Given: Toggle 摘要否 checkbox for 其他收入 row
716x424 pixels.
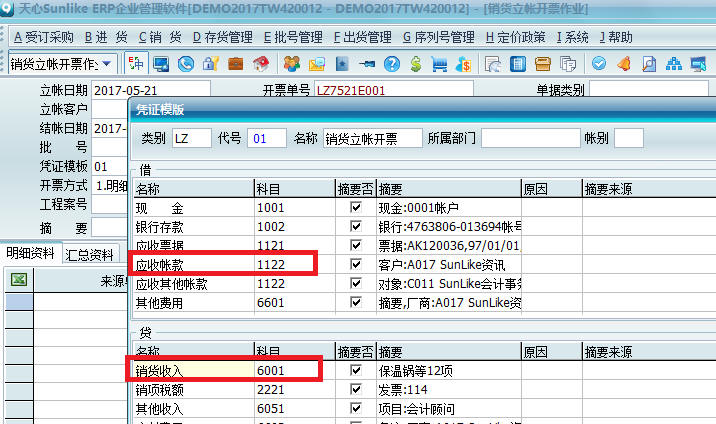Looking at the screenshot, I should (355, 408).
